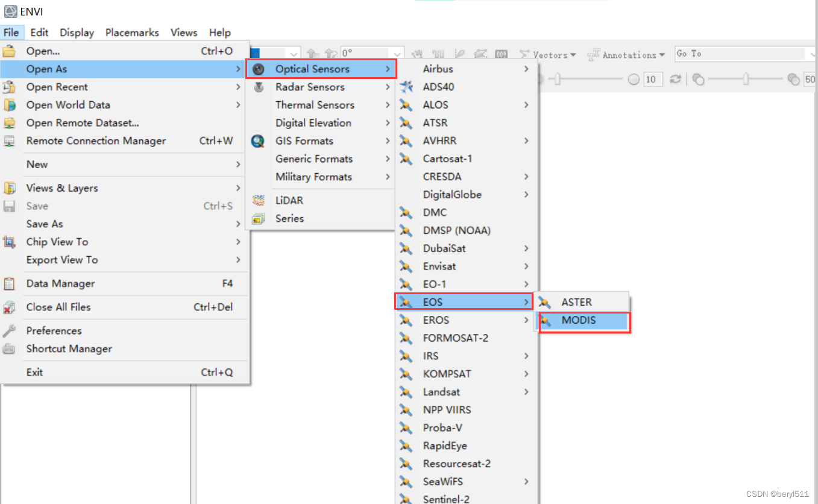Open the Edit menu
Screen dimensions: 818x504
[40, 33]
